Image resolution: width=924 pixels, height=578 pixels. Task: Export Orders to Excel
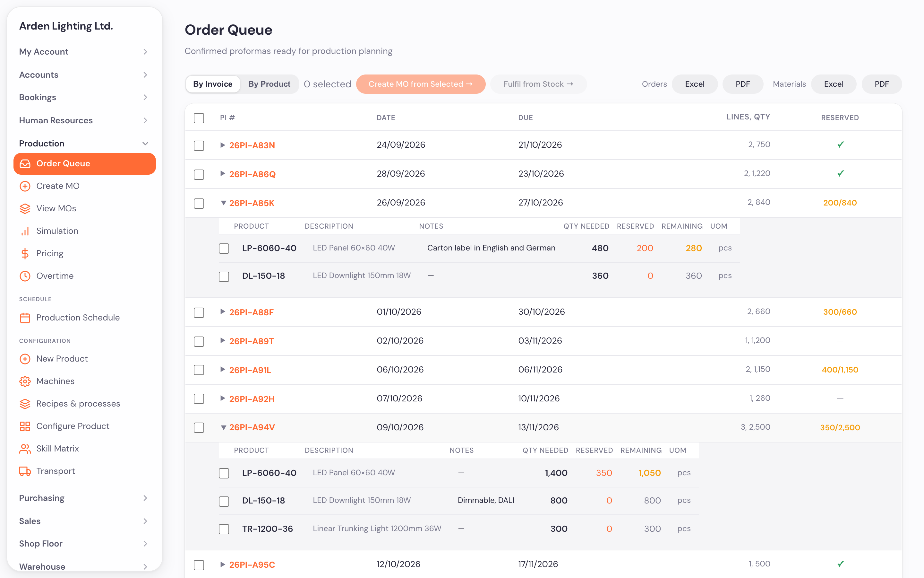tap(695, 84)
